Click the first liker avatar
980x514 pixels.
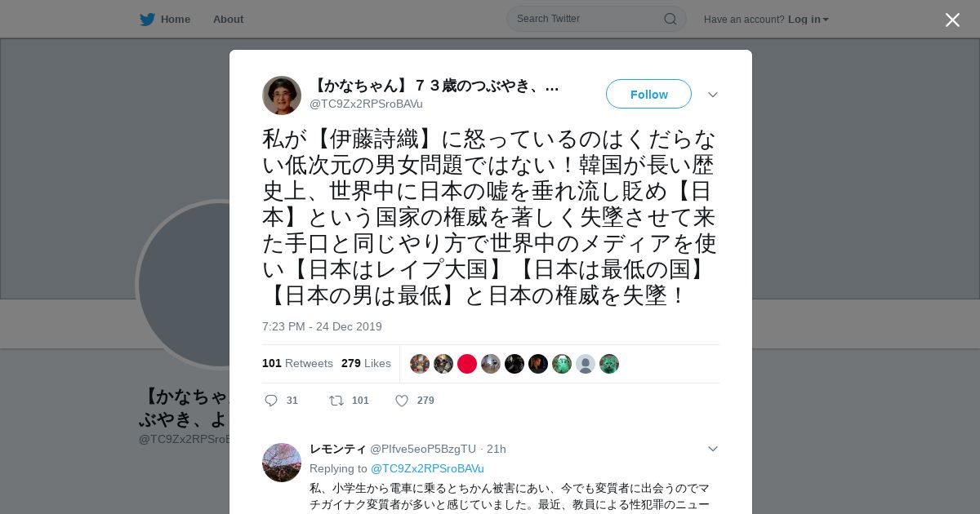(420, 364)
